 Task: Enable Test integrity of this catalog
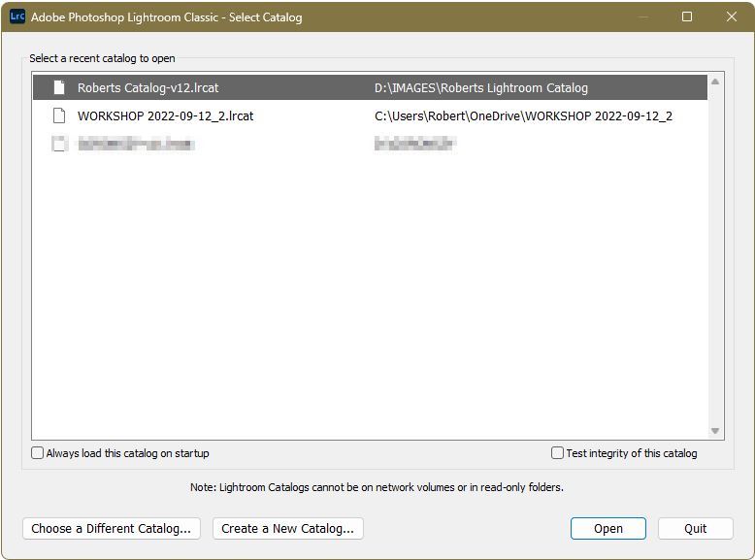[557, 453]
